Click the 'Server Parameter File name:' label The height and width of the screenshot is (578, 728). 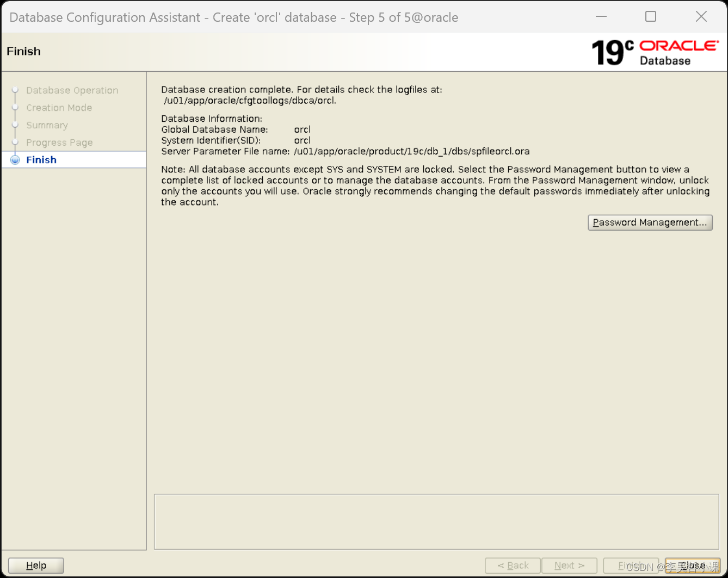[x=225, y=151]
